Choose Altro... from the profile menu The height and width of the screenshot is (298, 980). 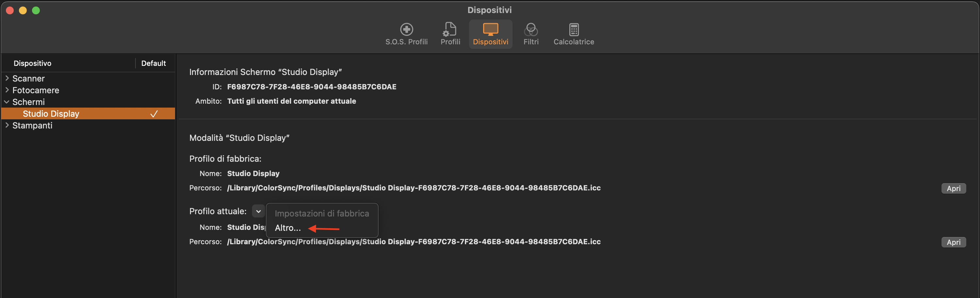288,228
